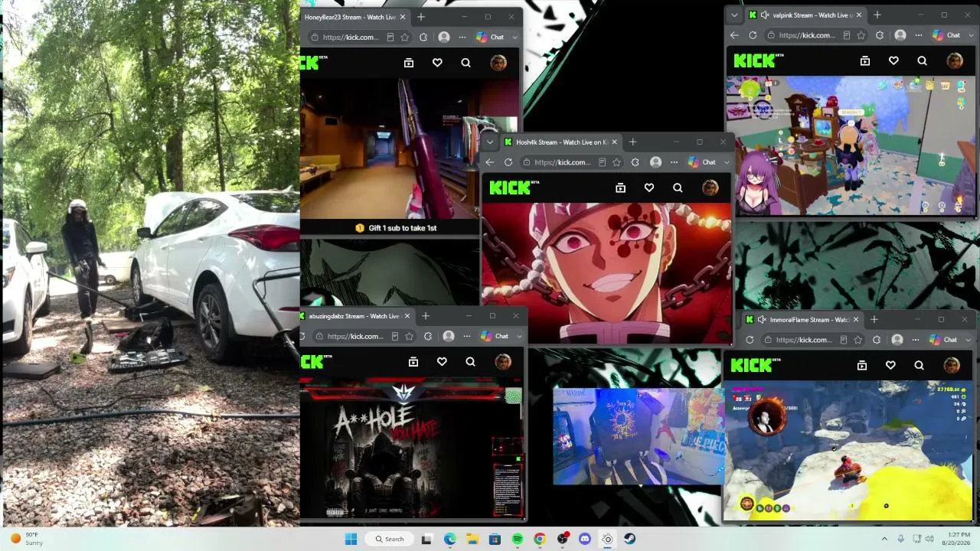The image size is (980, 551).
Task: Add valpink page to favorites
Action: click(861, 35)
